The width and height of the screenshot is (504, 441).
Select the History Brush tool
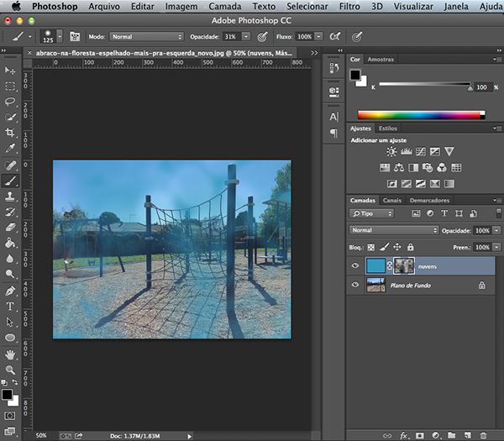pos(10,212)
